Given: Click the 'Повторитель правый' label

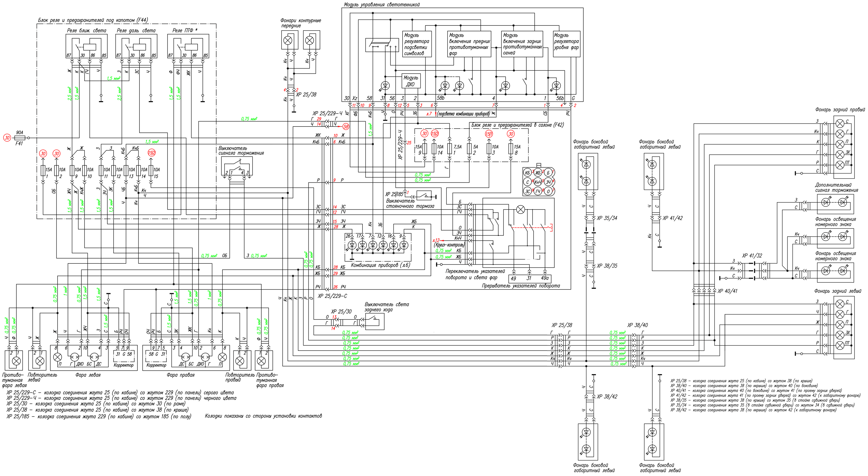Looking at the screenshot, I should click(240, 377).
